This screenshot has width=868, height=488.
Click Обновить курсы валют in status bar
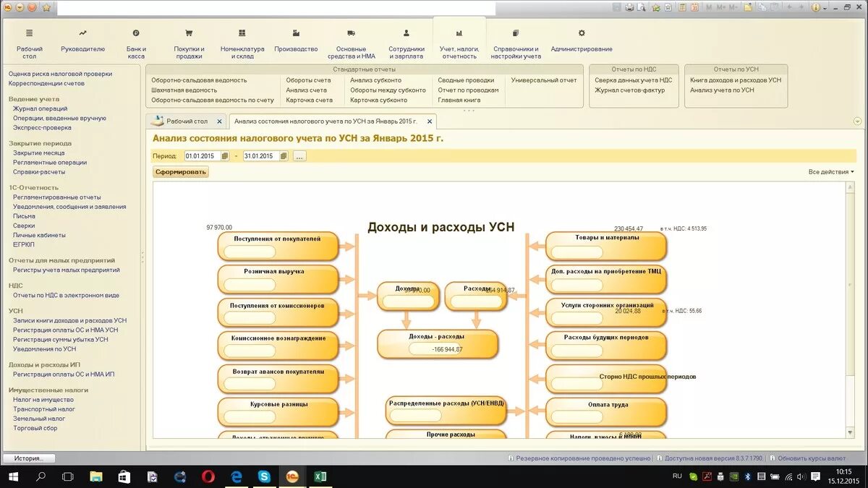tap(812, 458)
